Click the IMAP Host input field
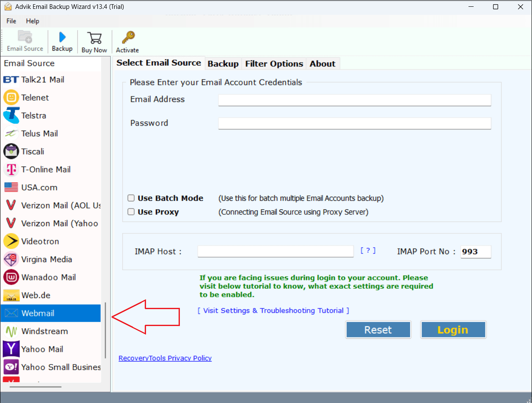The height and width of the screenshot is (403, 532). click(276, 252)
